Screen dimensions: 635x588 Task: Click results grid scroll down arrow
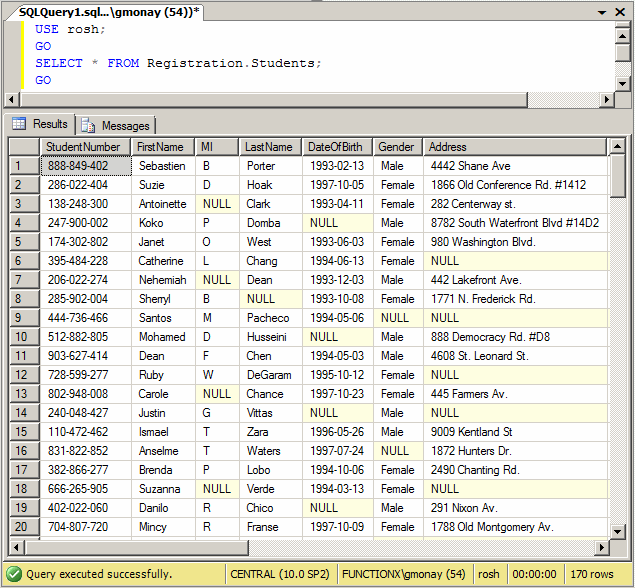[617, 531]
